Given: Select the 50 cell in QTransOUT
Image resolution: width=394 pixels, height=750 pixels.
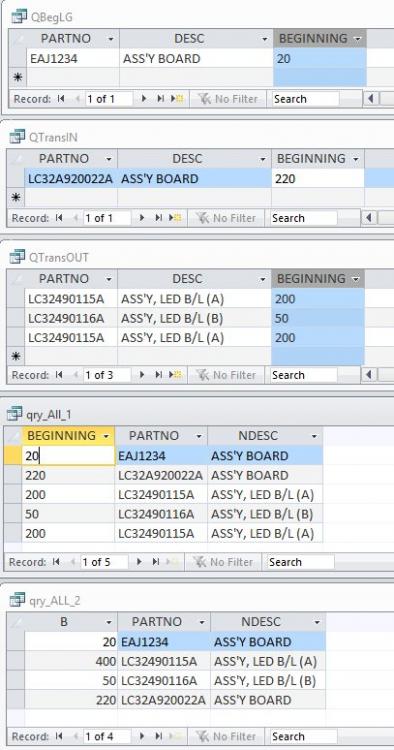Looking at the screenshot, I should tap(317, 318).
